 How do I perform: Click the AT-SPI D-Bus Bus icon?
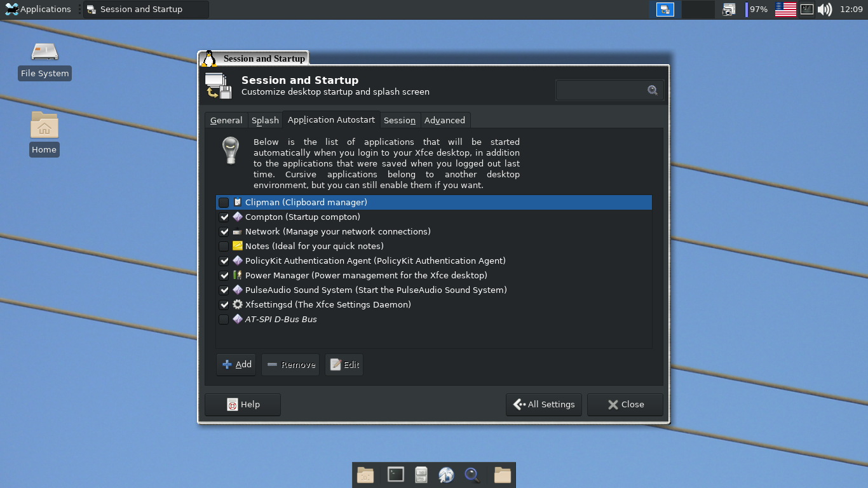tap(238, 319)
